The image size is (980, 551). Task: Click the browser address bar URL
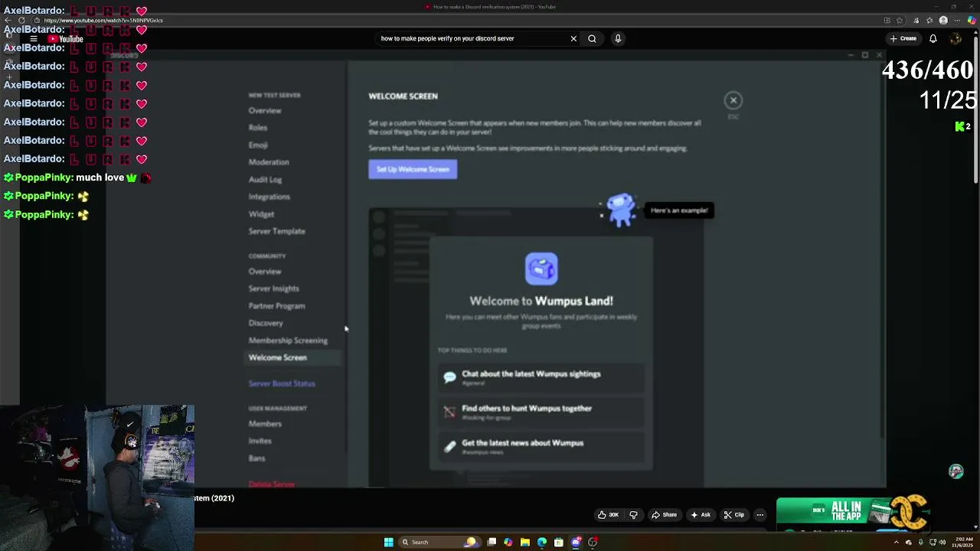pyautogui.click(x=103, y=21)
